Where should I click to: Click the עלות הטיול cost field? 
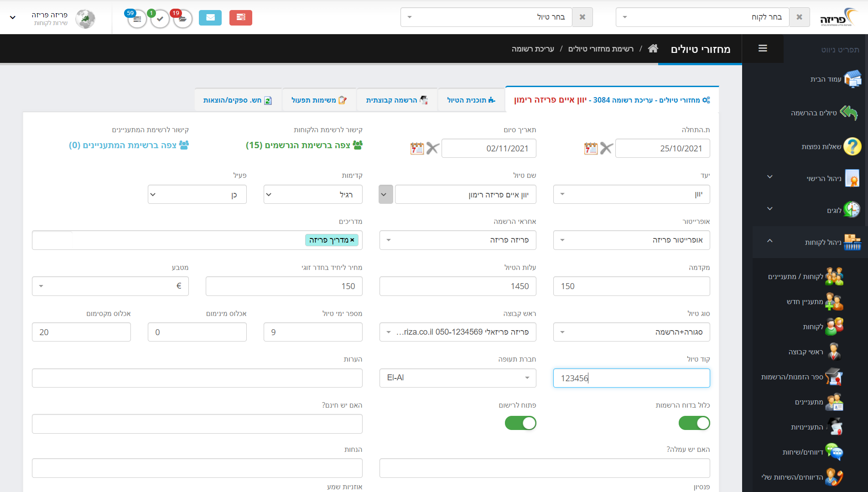click(457, 286)
